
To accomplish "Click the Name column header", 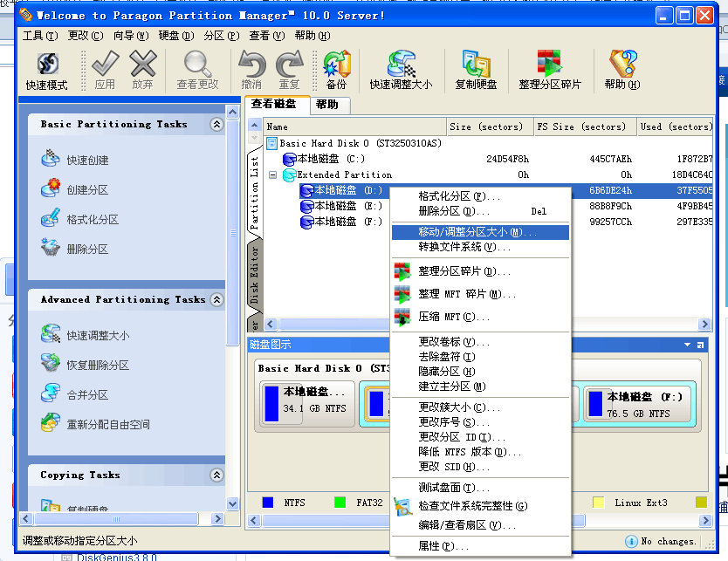I will point(354,127).
